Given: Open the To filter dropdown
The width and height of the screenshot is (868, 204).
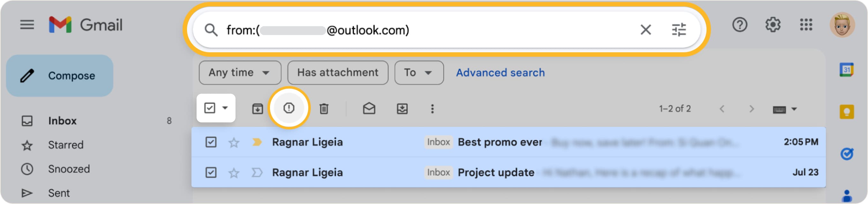Looking at the screenshot, I should point(419,72).
